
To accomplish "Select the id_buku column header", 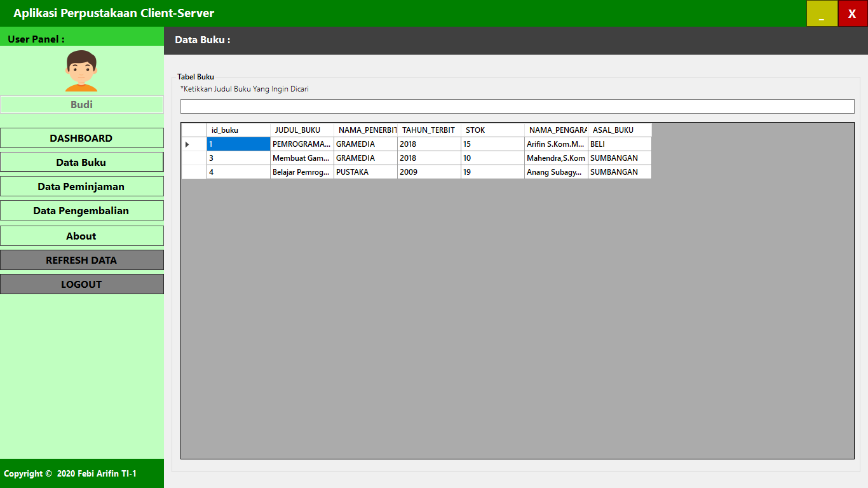I will [237, 130].
